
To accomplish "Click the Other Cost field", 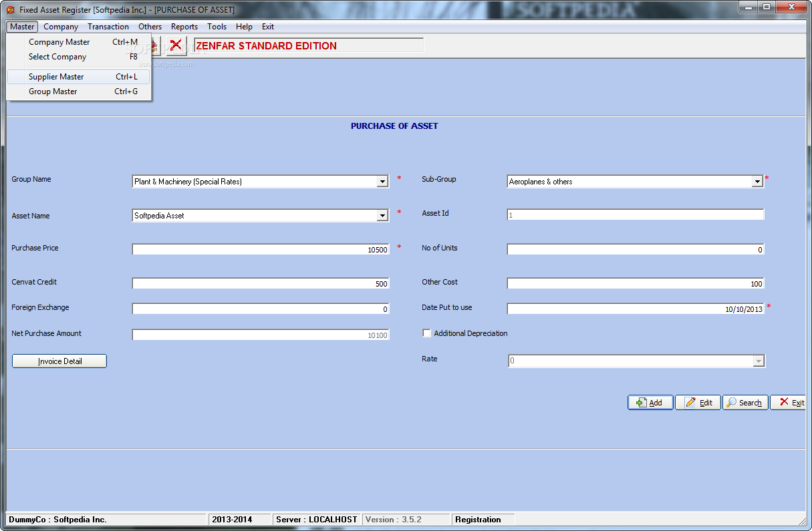I will tap(636, 284).
